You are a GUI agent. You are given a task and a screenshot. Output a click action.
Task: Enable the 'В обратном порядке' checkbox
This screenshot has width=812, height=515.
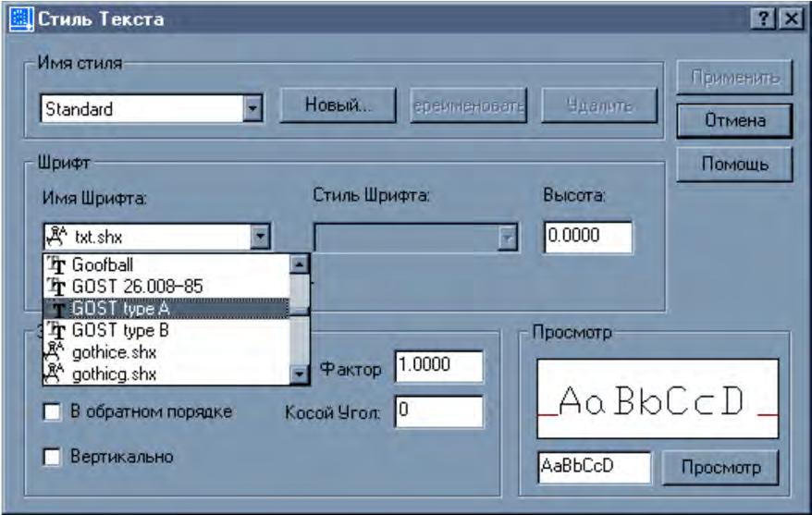click(52, 412)
